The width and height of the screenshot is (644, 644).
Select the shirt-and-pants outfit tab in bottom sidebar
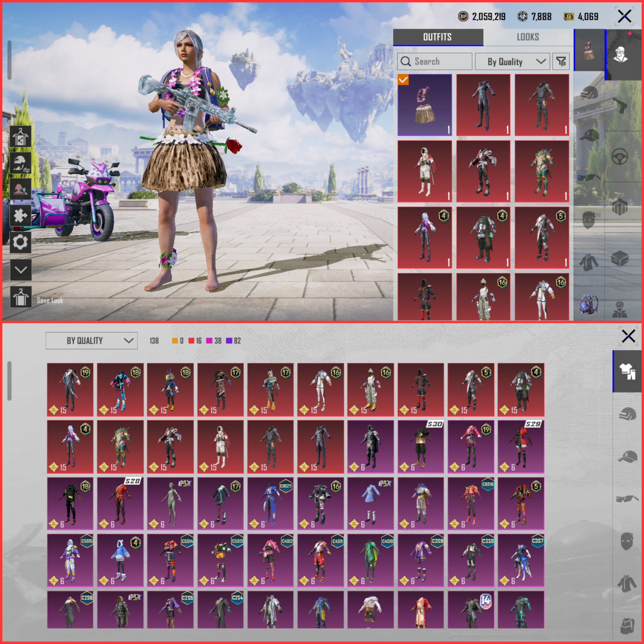pyautogui.click(x=627, y=371)
